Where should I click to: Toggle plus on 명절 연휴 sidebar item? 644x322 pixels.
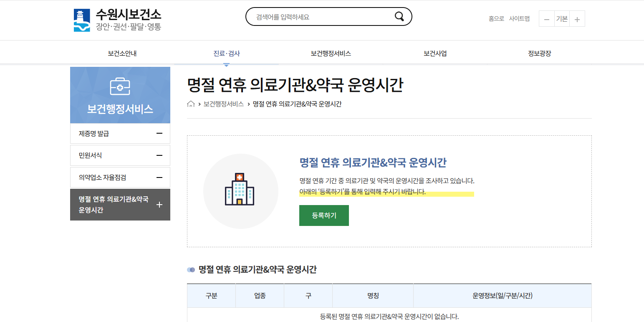pyautogui.click(x=159, y=205)
